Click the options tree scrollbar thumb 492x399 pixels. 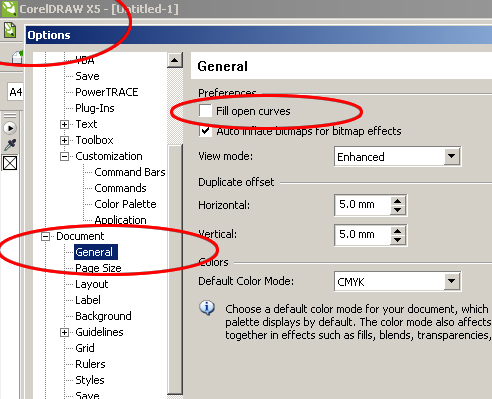click(x=175, y=269)
